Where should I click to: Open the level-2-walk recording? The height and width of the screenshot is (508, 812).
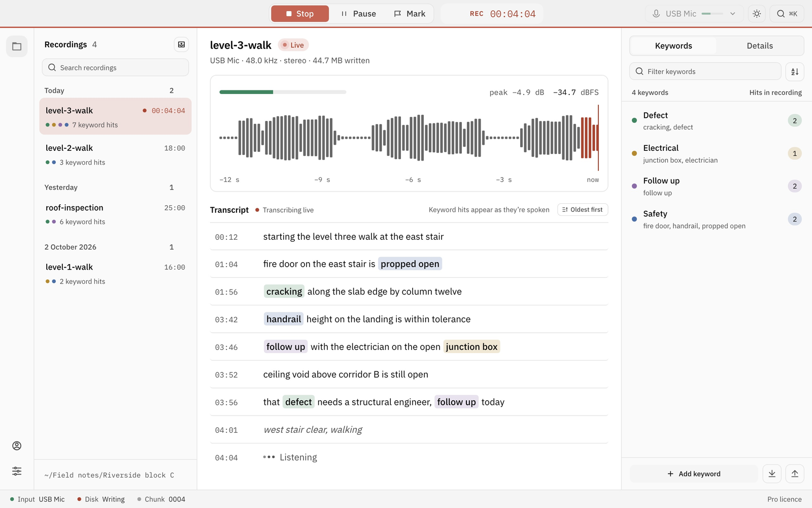(x=116, y=154)
